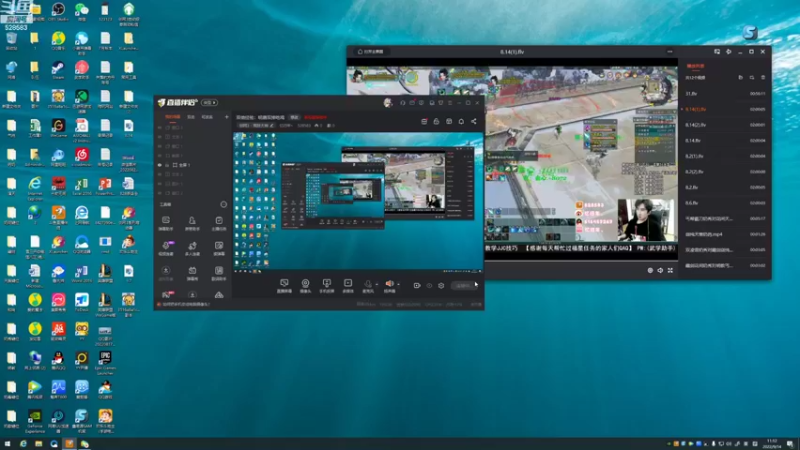Click the user avatar in streaming app title bar
This screenshot has height=450, width=800.
pos(388,103)
